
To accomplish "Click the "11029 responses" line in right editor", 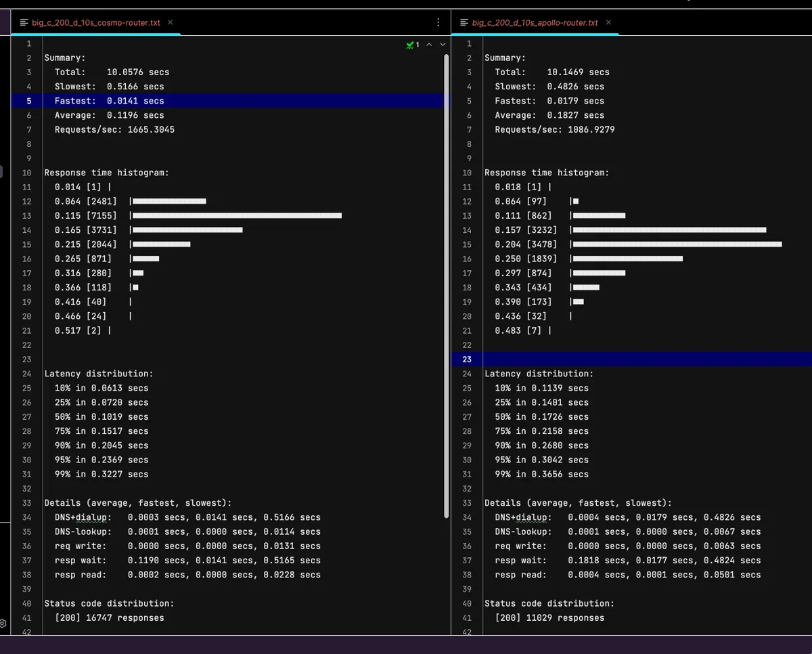I will click(x=549, y=617).
